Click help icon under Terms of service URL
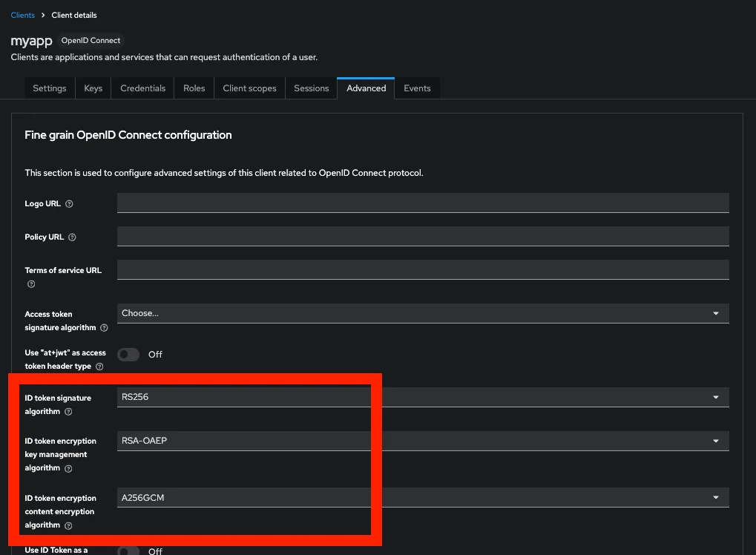Image resolution: width=756 pixels, height=555 pixels. point(31,284)
